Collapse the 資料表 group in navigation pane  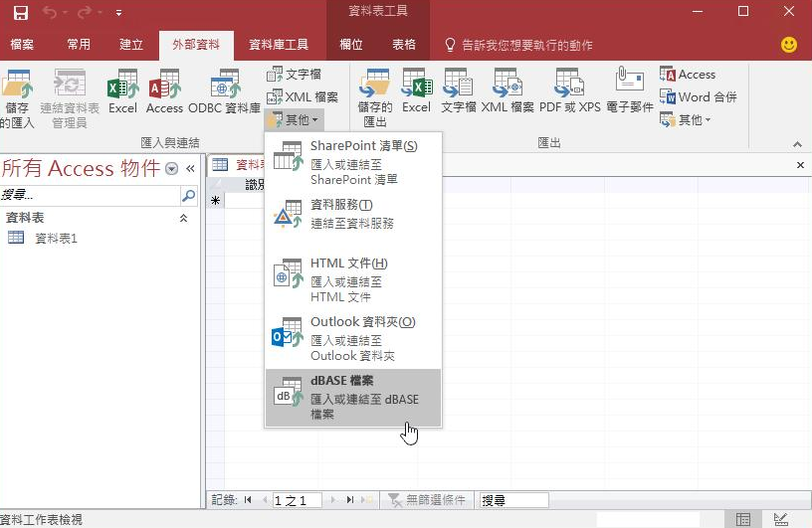(x=183, y=218)
